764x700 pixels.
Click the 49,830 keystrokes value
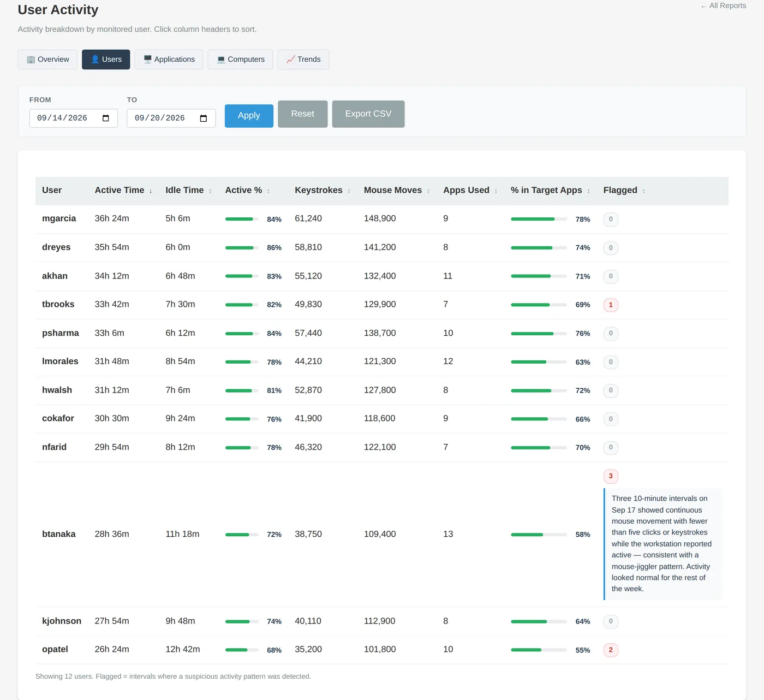(x=308, y=304)
